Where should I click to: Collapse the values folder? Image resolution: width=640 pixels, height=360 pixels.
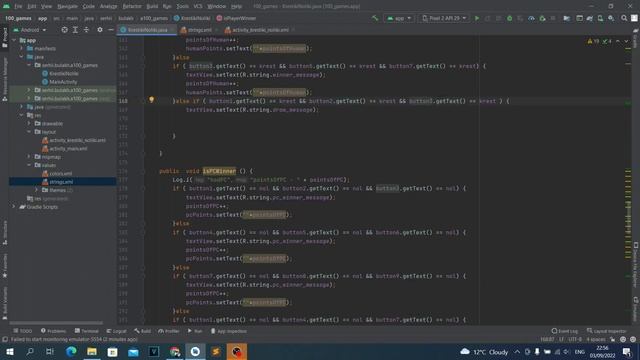click(29, 165)
